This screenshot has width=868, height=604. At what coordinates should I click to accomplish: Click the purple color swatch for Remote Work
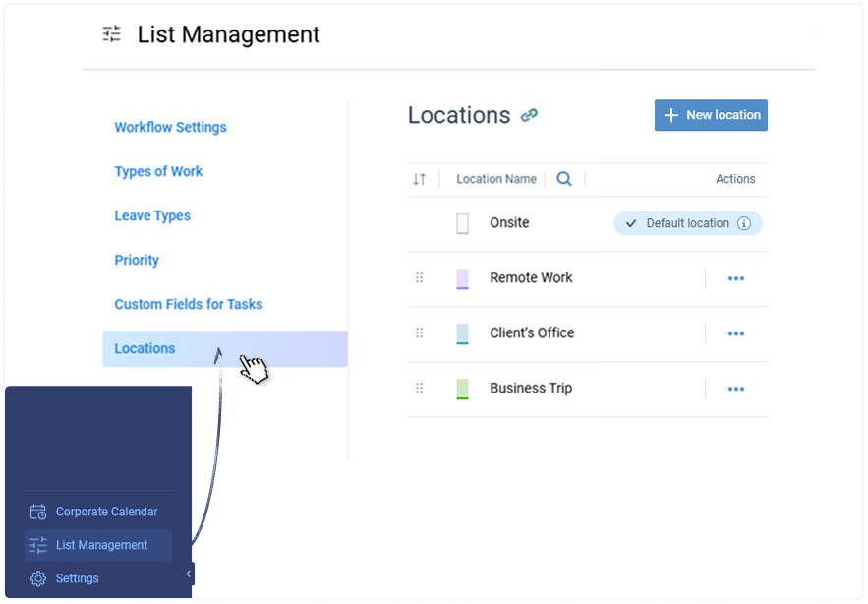click(x=462, y=278)
